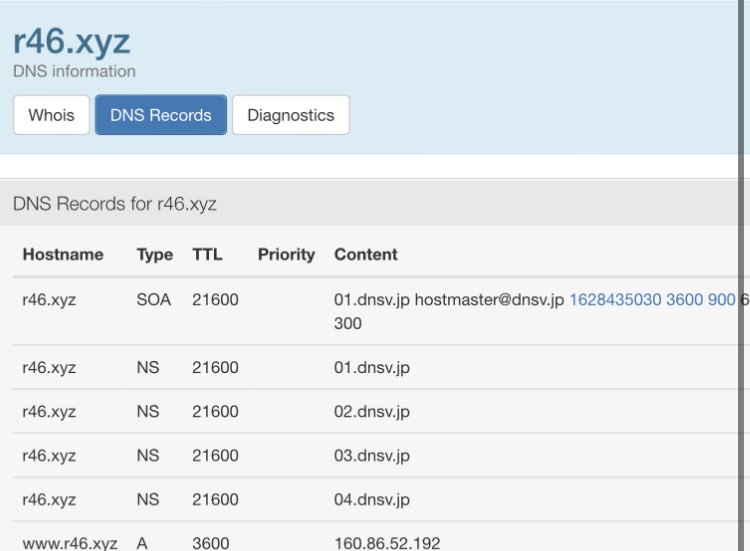Select the DNS Records tab
Viewport: 750px width, 551px height.
tap(161, 115)
